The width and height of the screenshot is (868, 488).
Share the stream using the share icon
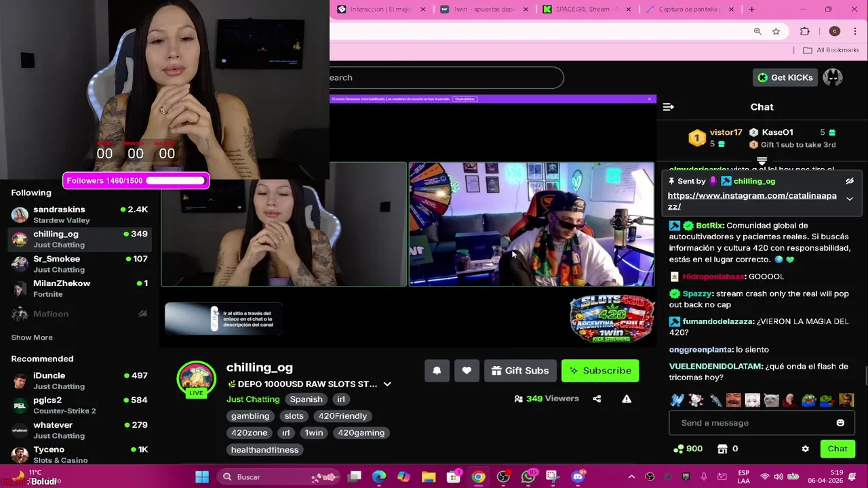597,399
